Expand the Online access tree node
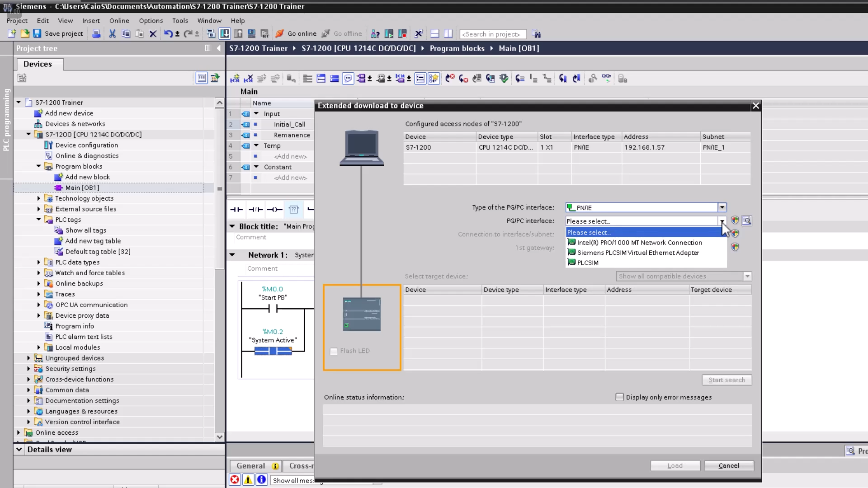 (19, 432)
